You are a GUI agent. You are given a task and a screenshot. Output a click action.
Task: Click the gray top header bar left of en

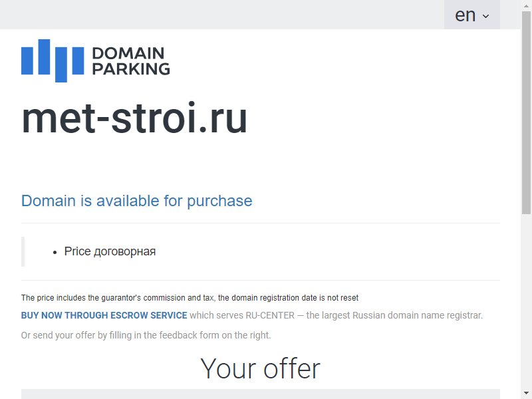(222, 15)
